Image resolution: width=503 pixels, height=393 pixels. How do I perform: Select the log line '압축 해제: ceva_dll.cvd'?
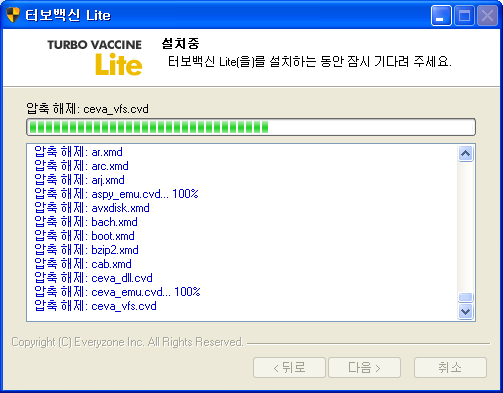tap(93, 278)
